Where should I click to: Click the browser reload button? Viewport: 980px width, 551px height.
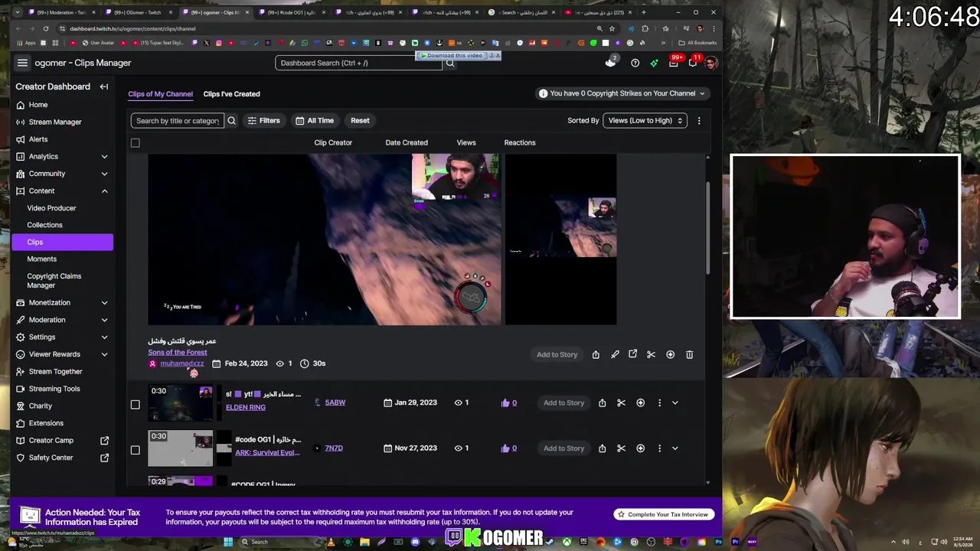point(45,29)
